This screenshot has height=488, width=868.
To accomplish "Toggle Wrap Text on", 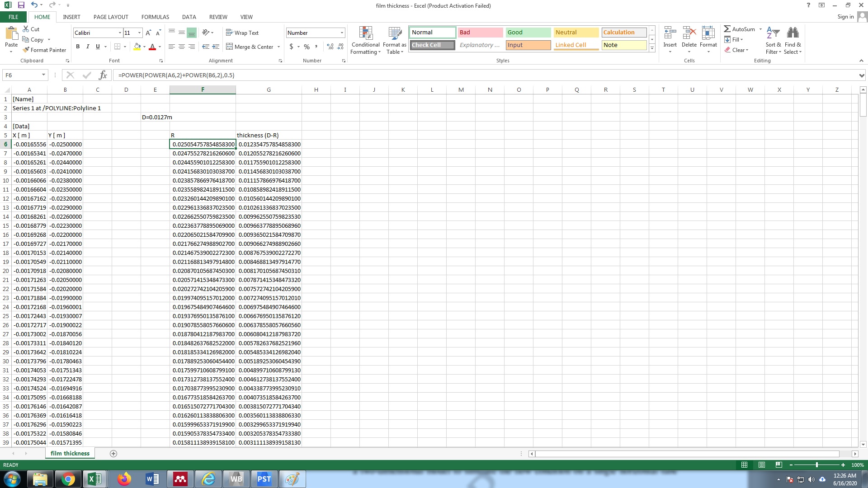I will [242, 33].
